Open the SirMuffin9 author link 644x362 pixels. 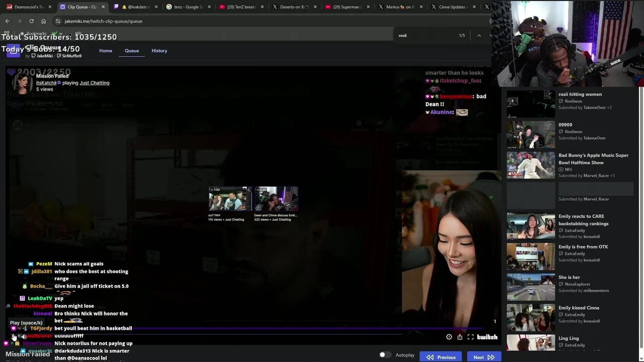pos(69,56)
